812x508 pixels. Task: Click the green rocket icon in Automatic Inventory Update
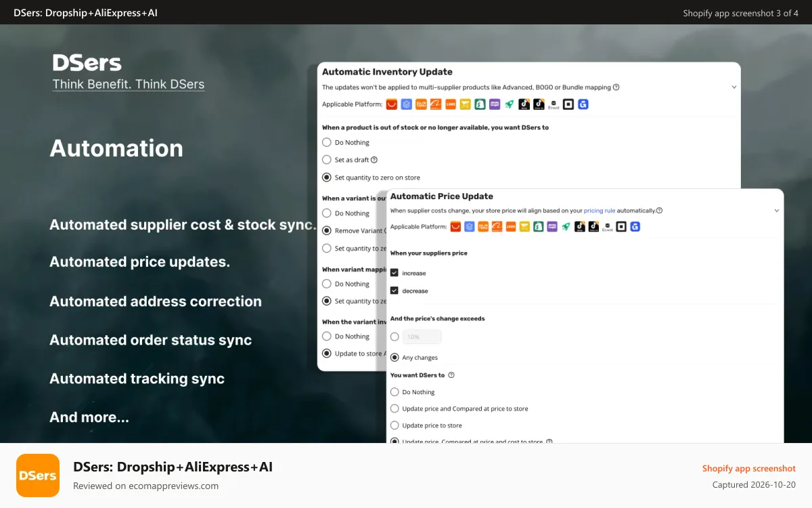click(x=510, y=104)
